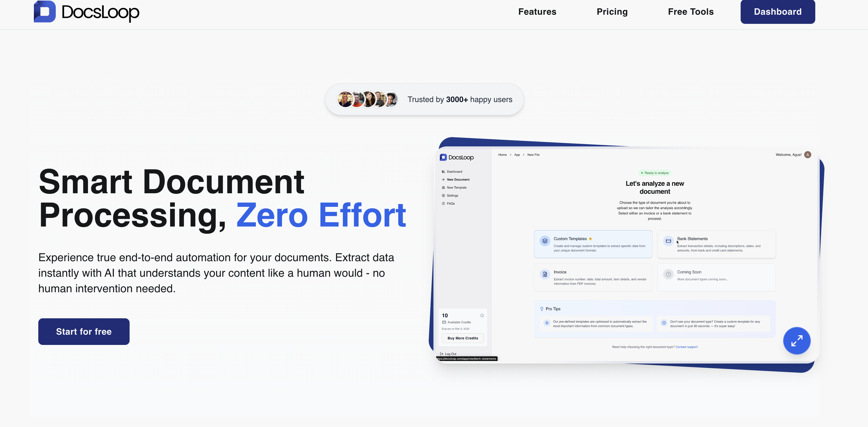Click the Log Out sidebar item
The height and width of the screenshot is (427, 868).
(x=450, y=354)
